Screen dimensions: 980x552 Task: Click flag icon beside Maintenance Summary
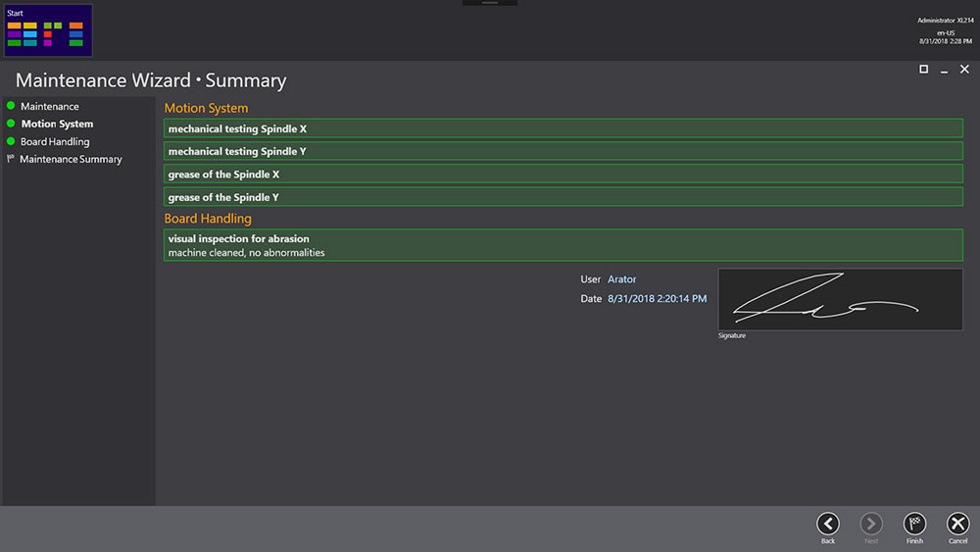pos(11,159)
